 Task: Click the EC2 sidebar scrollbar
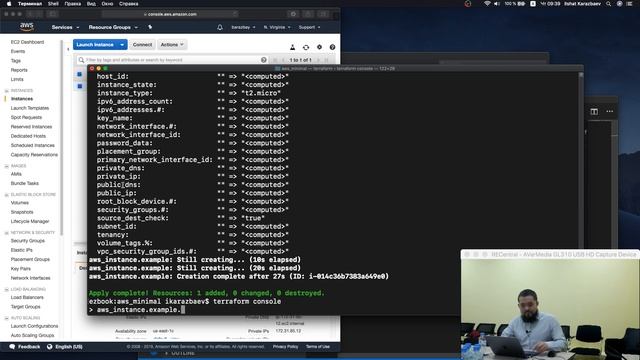[x=62, y=138]
